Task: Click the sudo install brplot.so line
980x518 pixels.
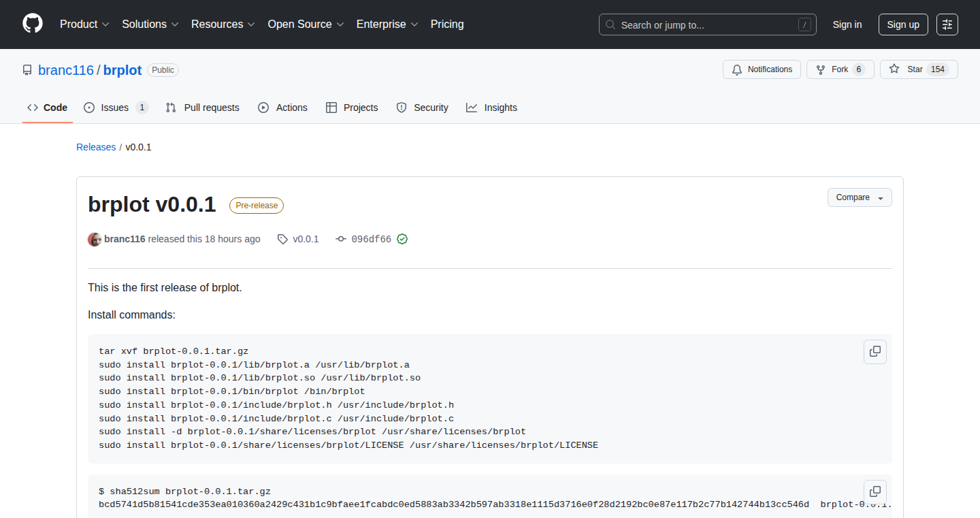Action: 259,378
